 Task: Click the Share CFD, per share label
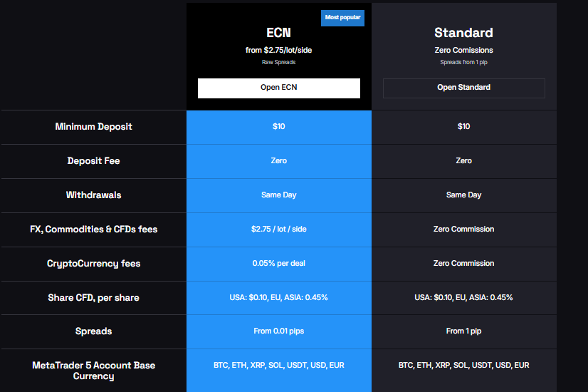point(93,298)
